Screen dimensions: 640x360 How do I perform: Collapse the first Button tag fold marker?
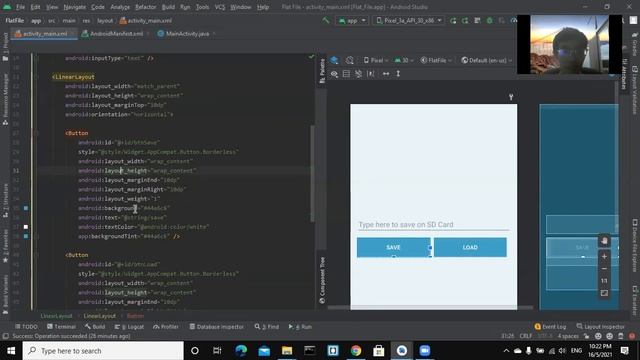tap(36, 133)
